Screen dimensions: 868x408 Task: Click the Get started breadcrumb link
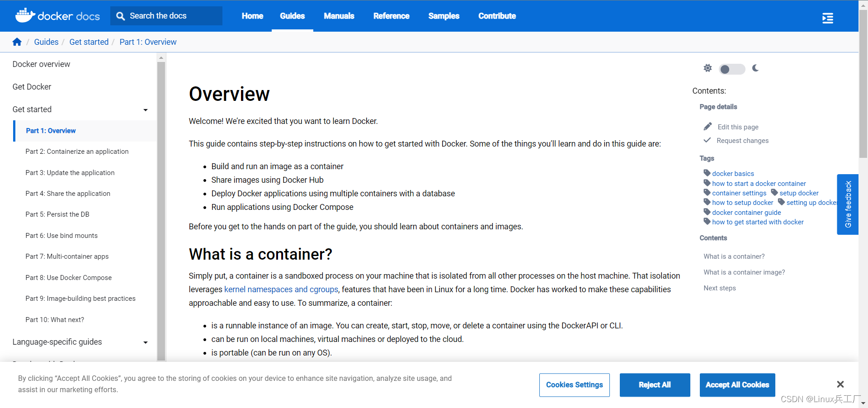point(89,42)
